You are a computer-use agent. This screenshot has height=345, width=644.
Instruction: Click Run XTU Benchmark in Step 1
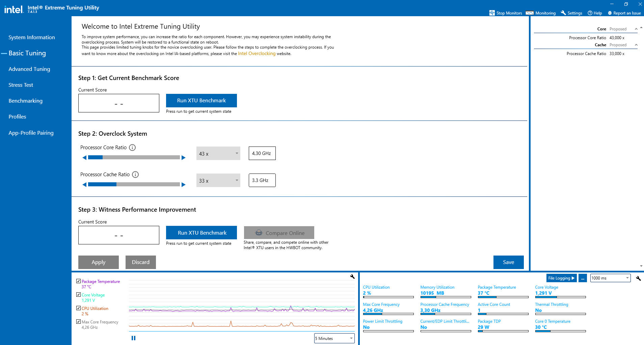coord(202,101)
